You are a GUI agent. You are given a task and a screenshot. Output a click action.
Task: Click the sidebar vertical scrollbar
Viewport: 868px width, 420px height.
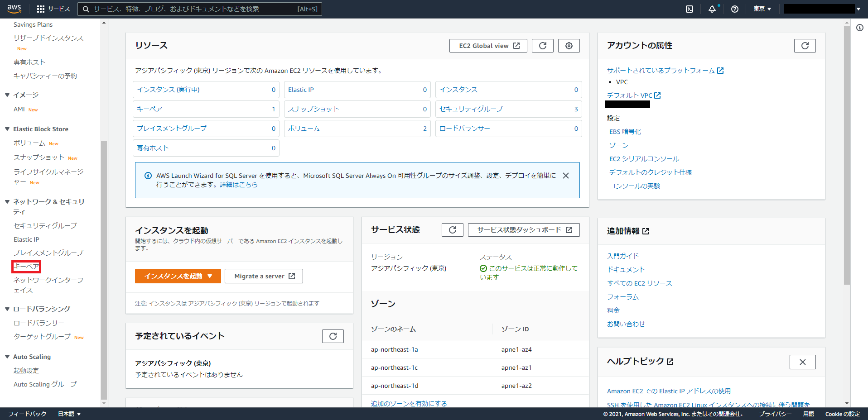click(104, 269)
